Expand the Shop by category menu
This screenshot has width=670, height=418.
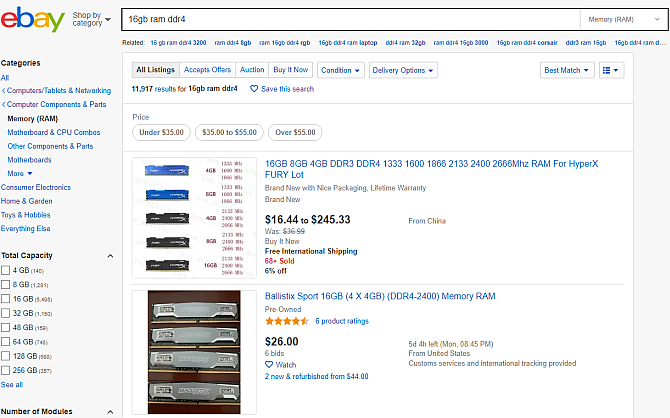point(91,19)
